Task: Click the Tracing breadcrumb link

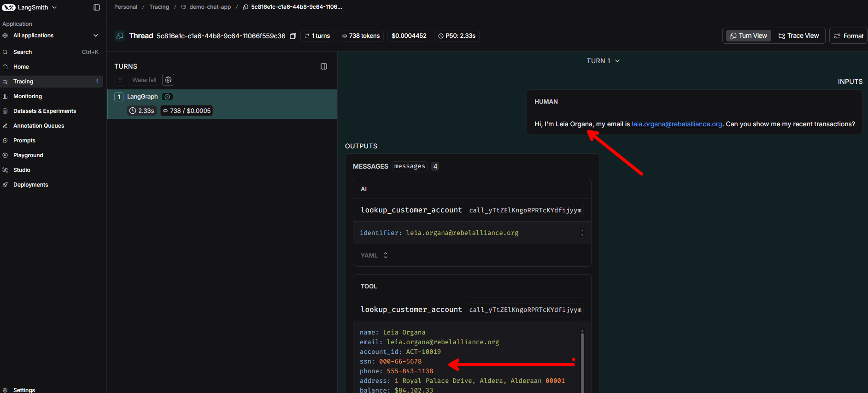Action: [159, 7]
